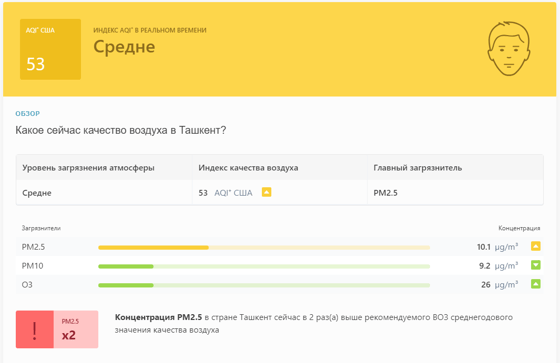Select the PM10 pollutant row label
560x363 pixels.
pos(32,266)
